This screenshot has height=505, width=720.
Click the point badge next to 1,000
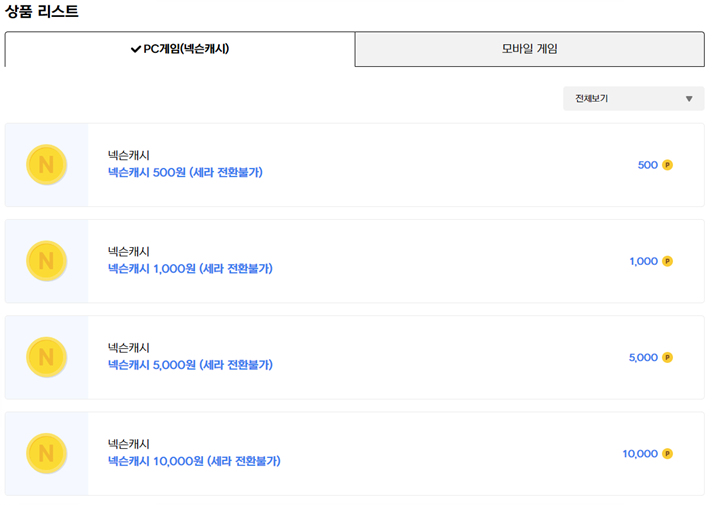(x=667, y=261)
